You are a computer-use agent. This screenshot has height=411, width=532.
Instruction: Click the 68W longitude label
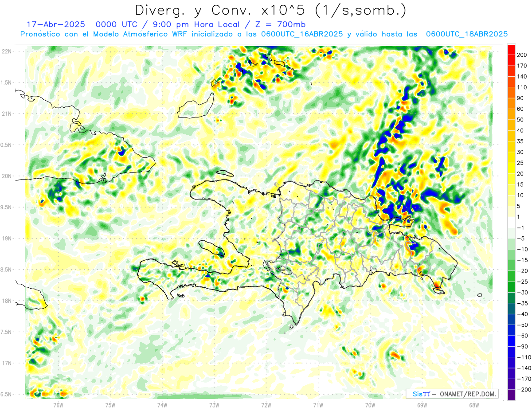point(473,405)
